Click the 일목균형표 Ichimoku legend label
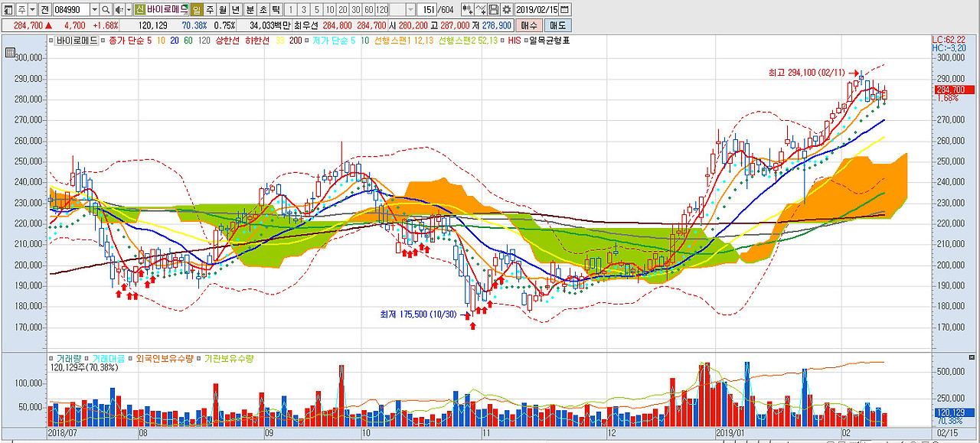Viewport: 980px width, 443px height. pyautogui.click(x=550, y=41)
